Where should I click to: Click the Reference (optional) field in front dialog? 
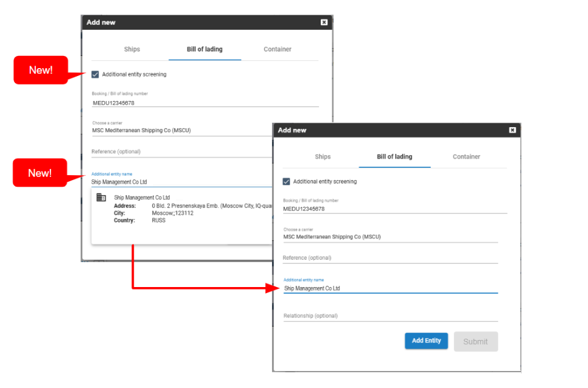[390, 258]
